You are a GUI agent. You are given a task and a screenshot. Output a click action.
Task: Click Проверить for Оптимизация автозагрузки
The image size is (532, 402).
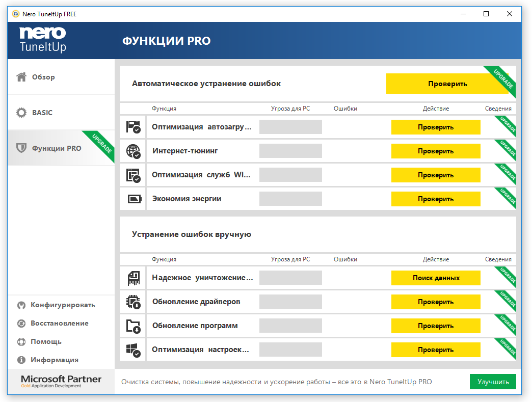[x=436, y=127]
